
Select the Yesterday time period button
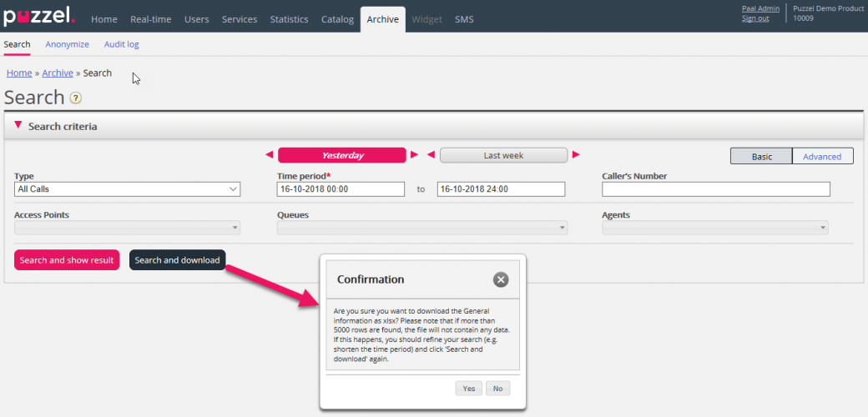pos(342,155)
